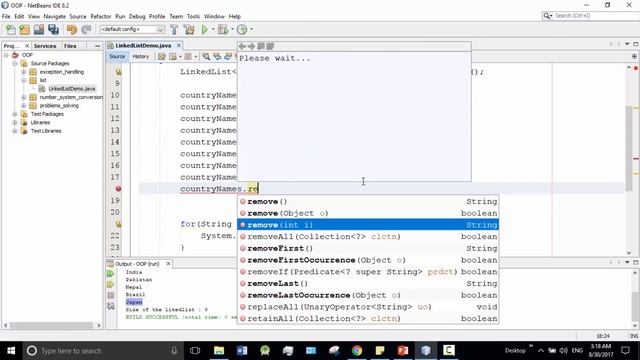Expand the number_system_conversion package
Image resolution: width=640 pixels, height=360 pixels.
tap(24, 97)
